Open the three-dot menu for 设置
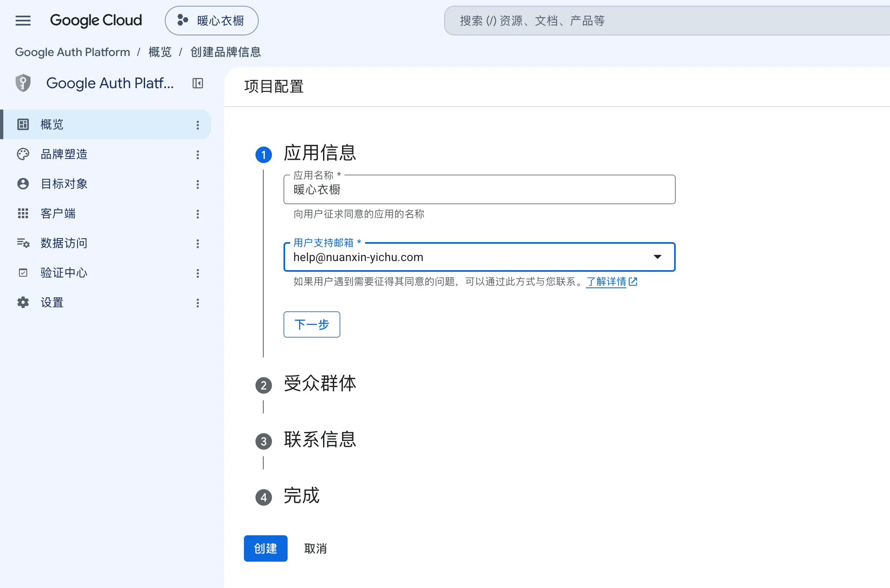 click(x=198, y=303)
